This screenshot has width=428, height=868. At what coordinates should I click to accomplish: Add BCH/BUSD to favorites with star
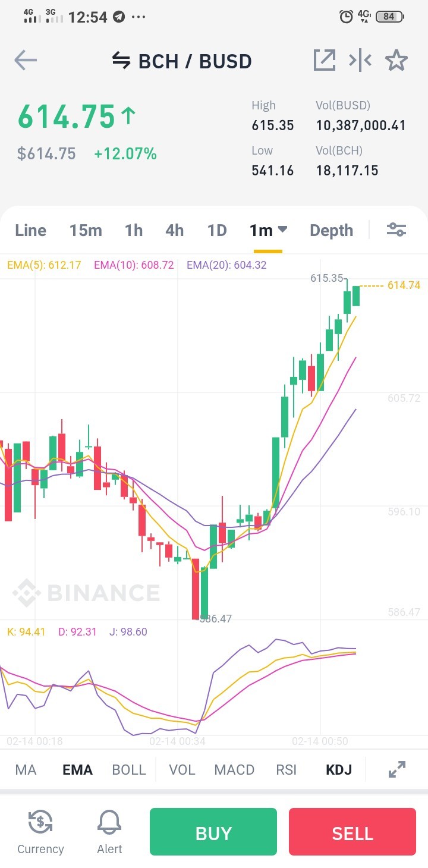396,60
